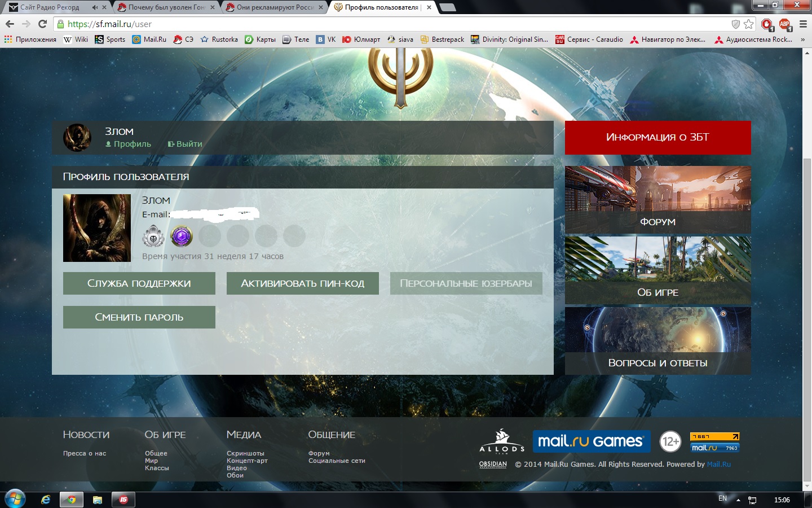This screenshot has height=508, width=812.
Task: Mute the Радио Рекорд tab speaker icon
Action: point(94,7)
